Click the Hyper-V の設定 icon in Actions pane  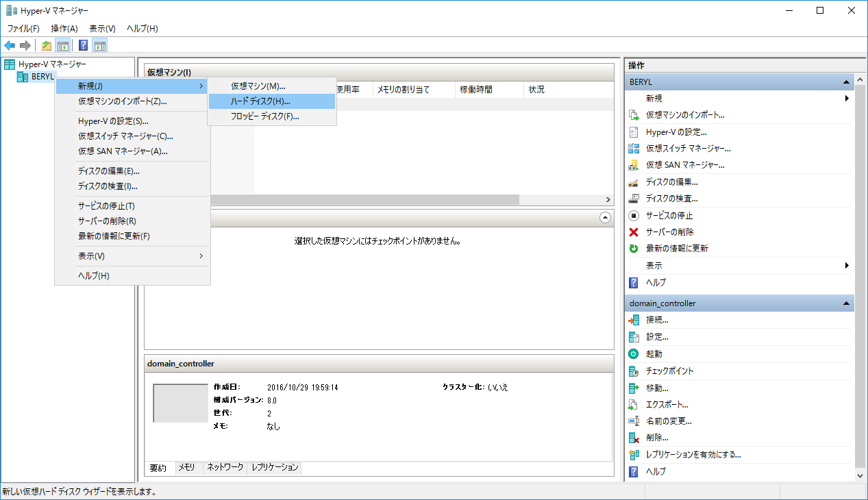click(x=634, y=132)
